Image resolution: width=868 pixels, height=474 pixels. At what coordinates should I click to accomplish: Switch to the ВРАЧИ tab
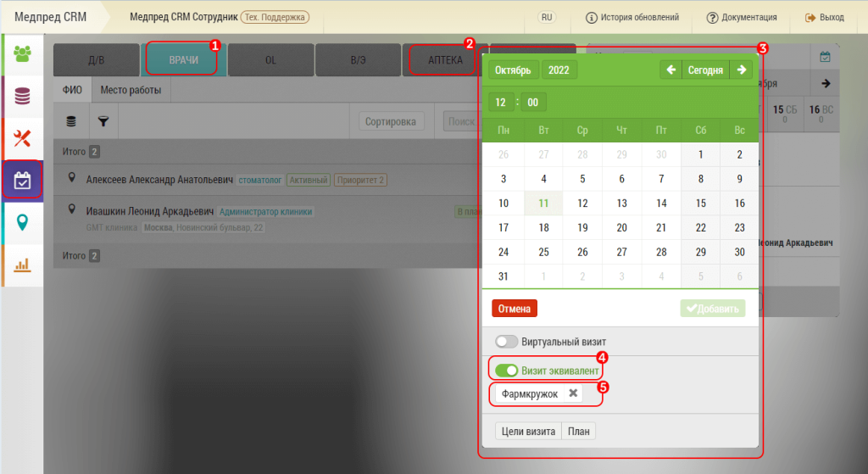pos(183,60)
